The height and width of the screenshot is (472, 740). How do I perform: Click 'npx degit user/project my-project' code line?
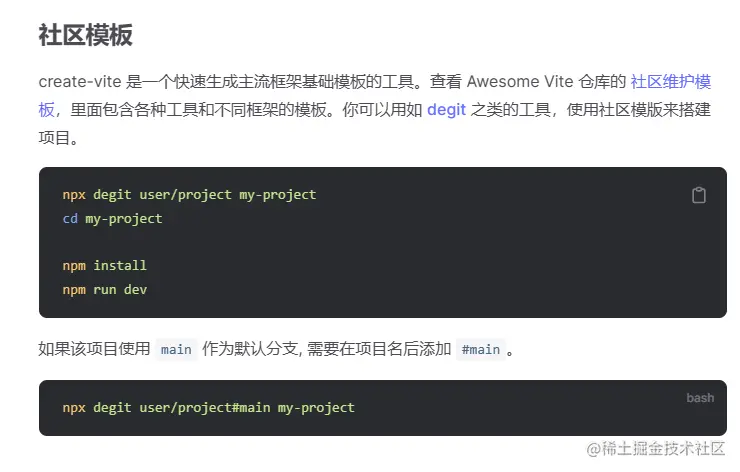(189, 194)
